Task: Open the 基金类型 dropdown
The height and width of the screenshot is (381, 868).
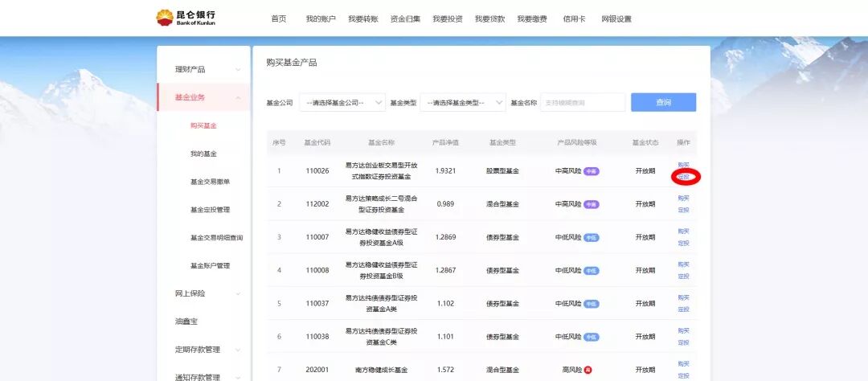Action: pyautogui.click(x=463, y=102)
